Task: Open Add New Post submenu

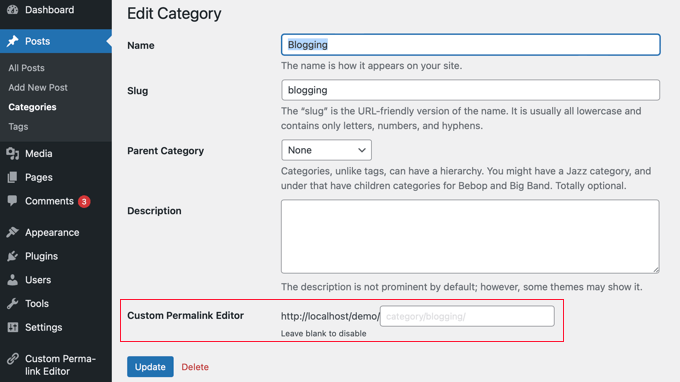Action: [x=38, y=87]
